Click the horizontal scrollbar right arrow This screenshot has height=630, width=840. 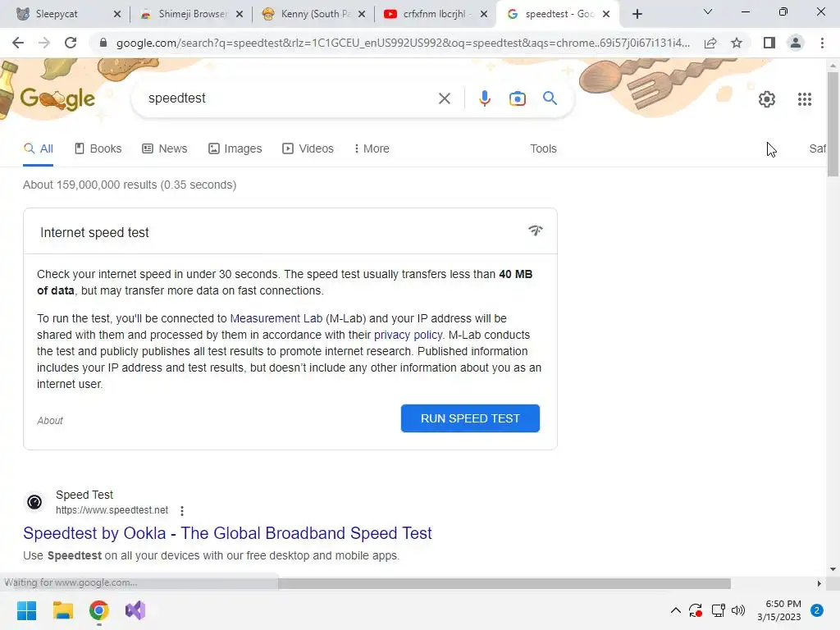(x=819, y=583)
